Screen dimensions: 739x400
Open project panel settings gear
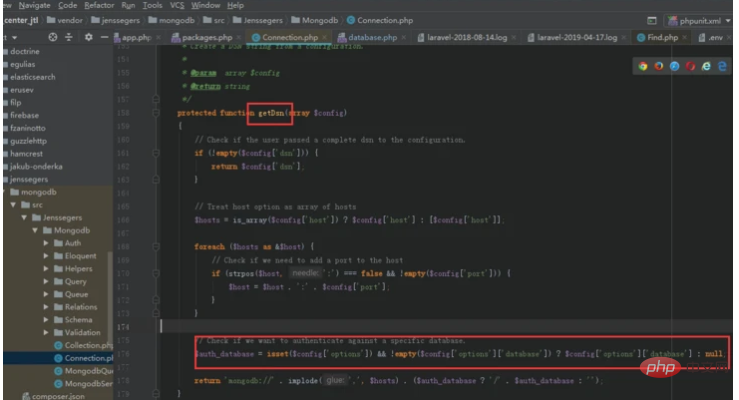[89, 37]
